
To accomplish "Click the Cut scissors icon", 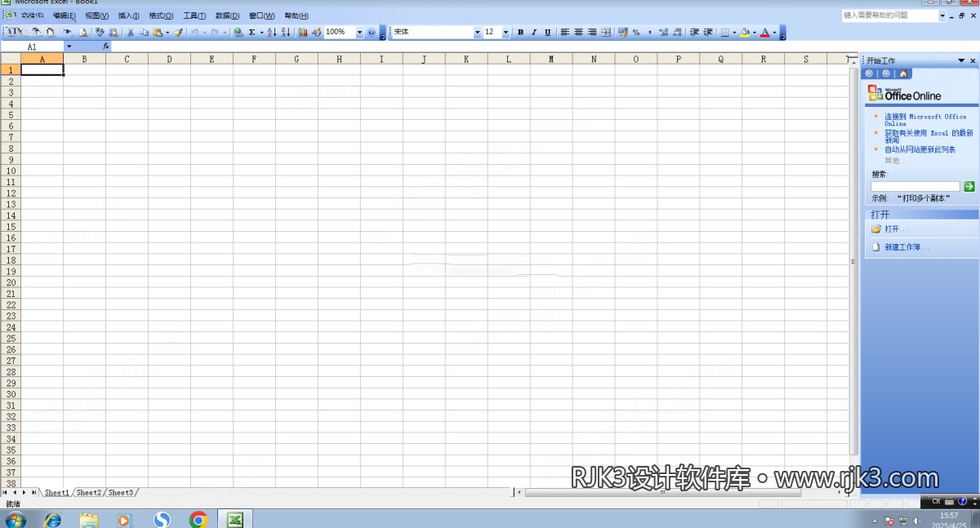I will click(131, 33).
